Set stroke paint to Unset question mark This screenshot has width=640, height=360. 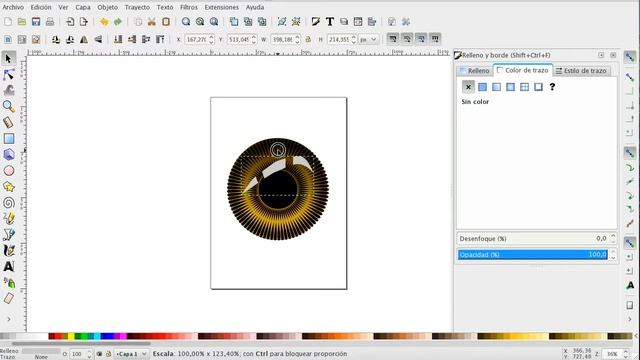[x=552, y=87]
